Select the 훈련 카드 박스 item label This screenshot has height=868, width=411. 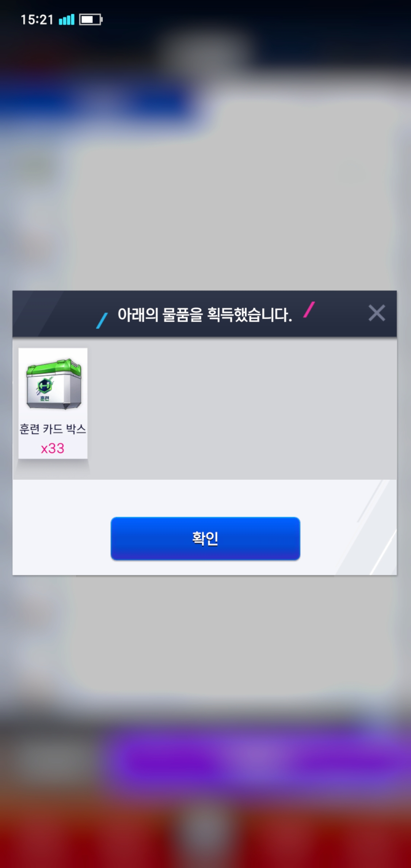(53, 429)
